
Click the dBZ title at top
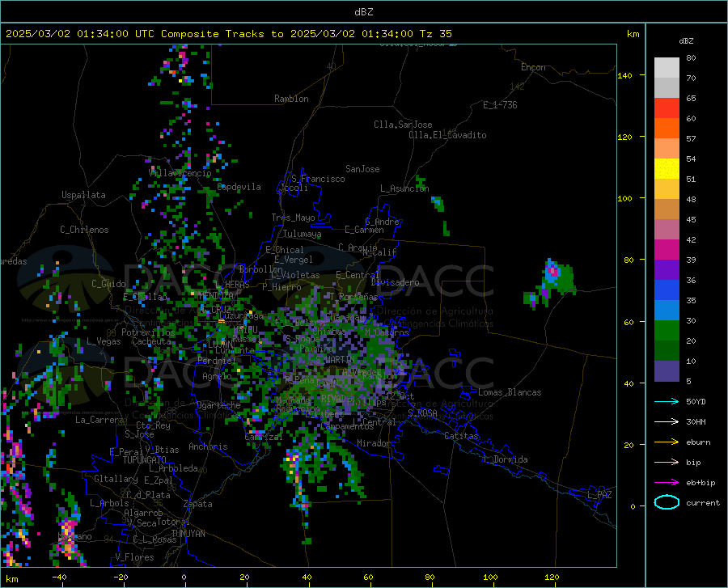[363, 12]
